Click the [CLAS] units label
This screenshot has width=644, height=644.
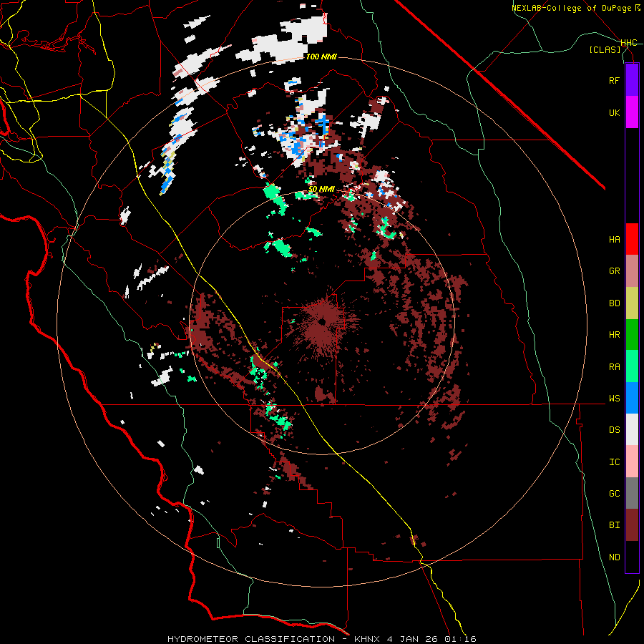click(x=605, y=49)
